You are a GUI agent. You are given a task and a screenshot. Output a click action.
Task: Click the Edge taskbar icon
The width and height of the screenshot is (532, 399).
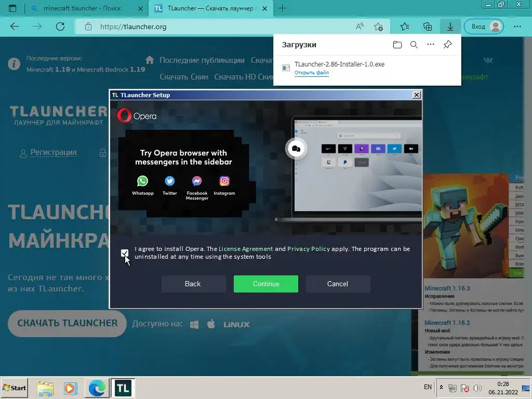pyautogui.click(x=97, y=388)
